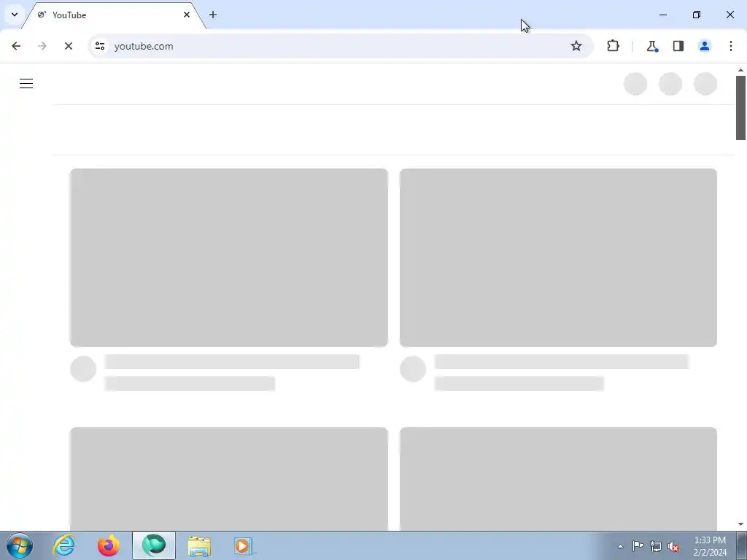The height and width of the screenshot is (560, 747).
Task: Minimize the Chrome window
Action: point(663,15)
